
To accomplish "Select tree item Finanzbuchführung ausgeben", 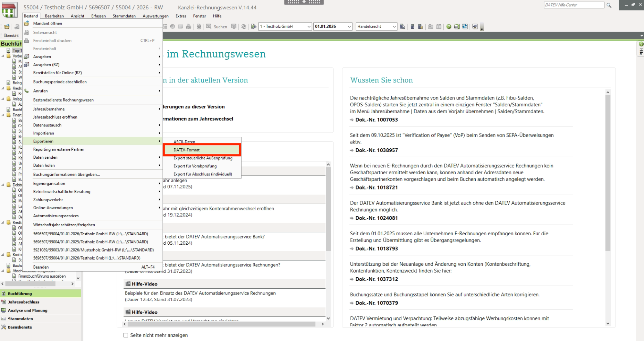I will click(x=42, y=276).
